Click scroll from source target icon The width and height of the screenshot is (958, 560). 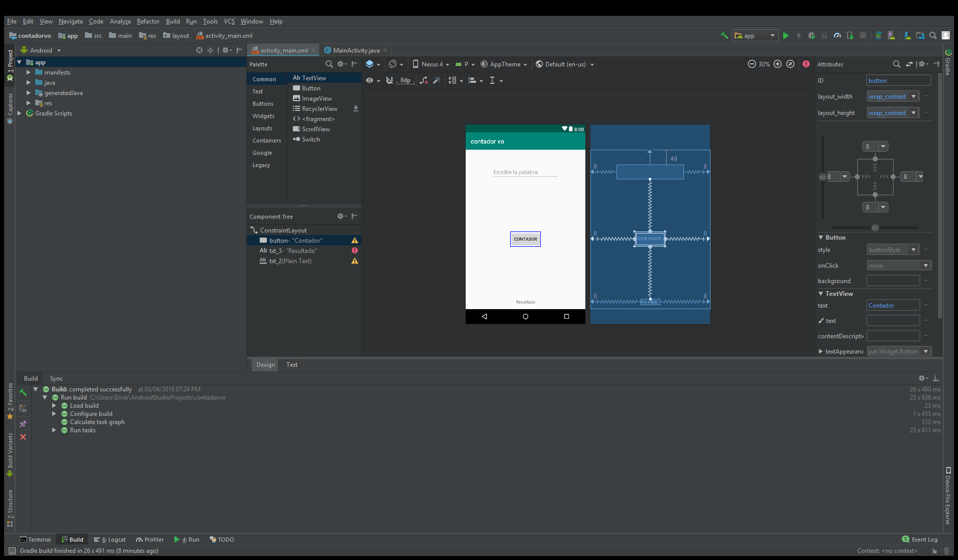click(x=199, y=50)
